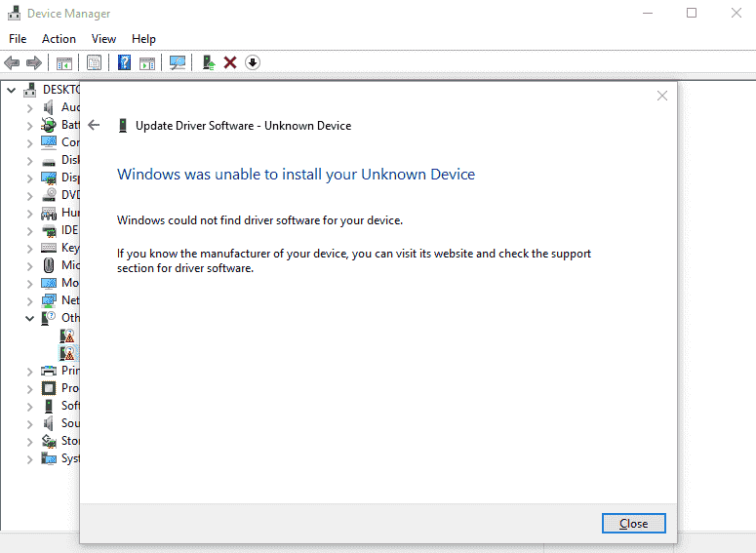This screenshot has height=553, width=756.
Task: Open the Help menu
Action: [143, 39]
